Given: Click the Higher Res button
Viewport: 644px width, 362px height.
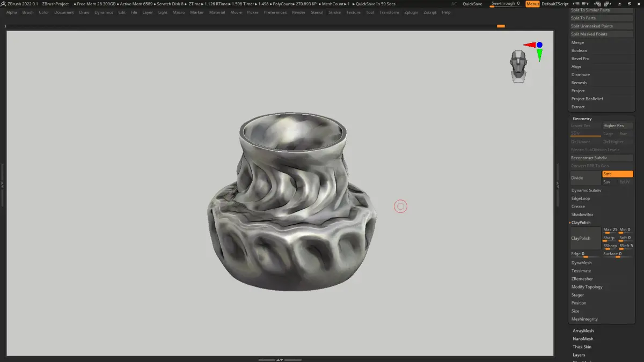Looking at the screenshot, I should tap(618, 125).
